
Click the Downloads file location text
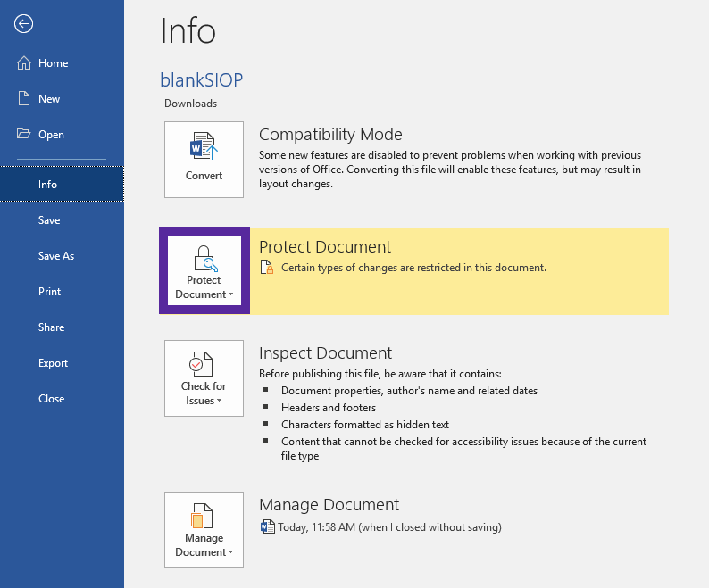tap(190, 104)
